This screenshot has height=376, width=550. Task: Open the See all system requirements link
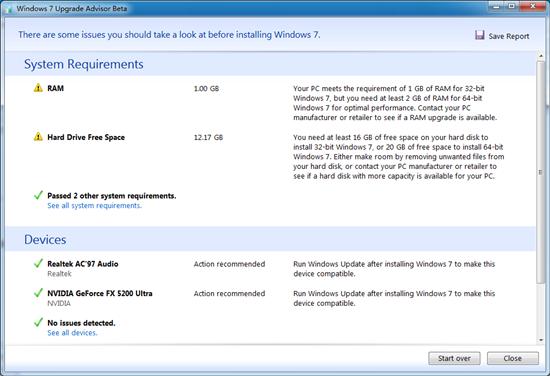coord(94,206)
